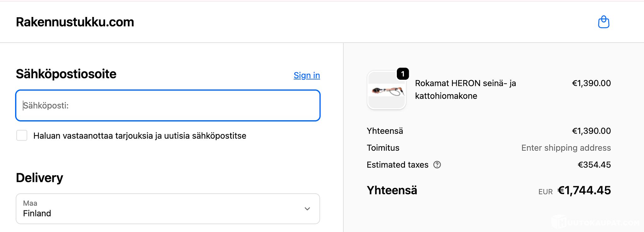Enable the email offers and news checkbox

[22, 136]
